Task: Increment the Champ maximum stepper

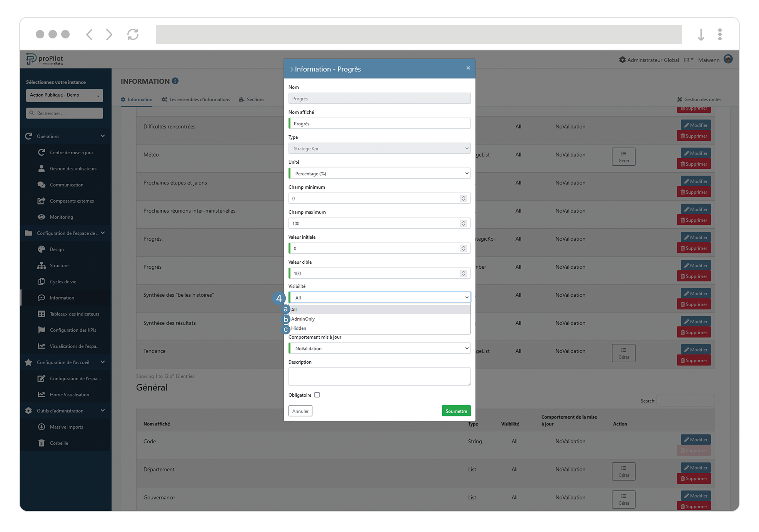Action: pos(464,221)
